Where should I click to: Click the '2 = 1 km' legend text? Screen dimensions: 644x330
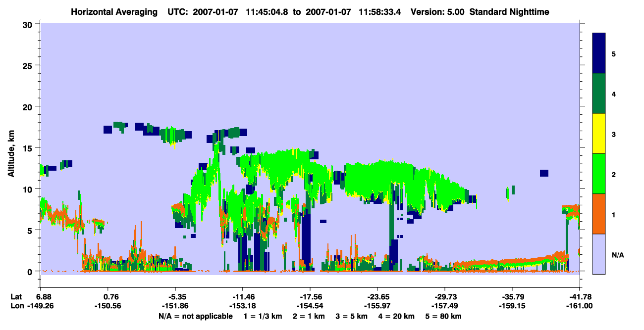[x=310, y=316]
